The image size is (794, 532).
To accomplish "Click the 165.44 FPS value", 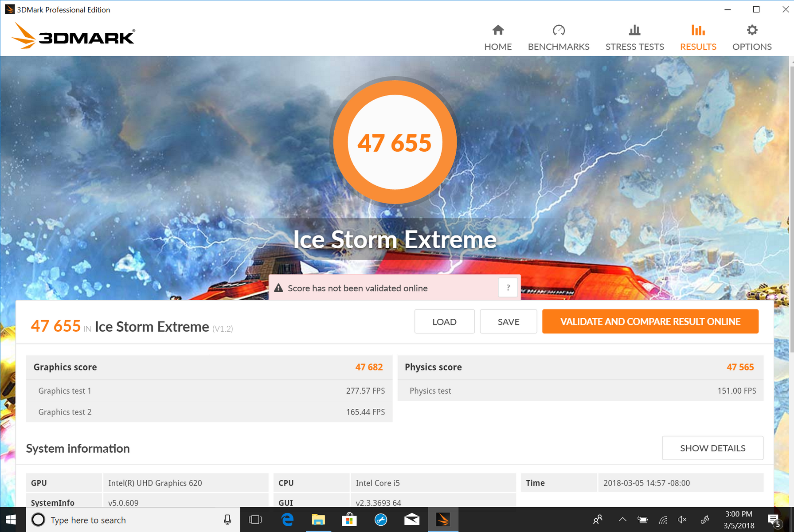I will click(x=365, y=412).
